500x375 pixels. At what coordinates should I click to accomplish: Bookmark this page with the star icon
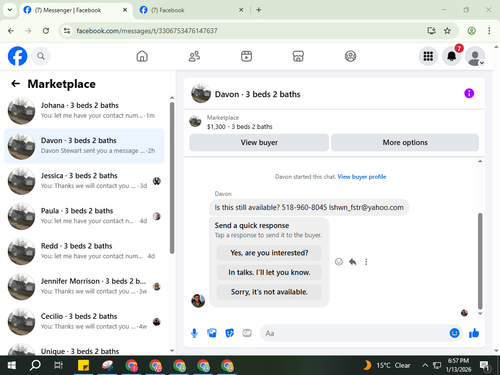pos(447,31)
